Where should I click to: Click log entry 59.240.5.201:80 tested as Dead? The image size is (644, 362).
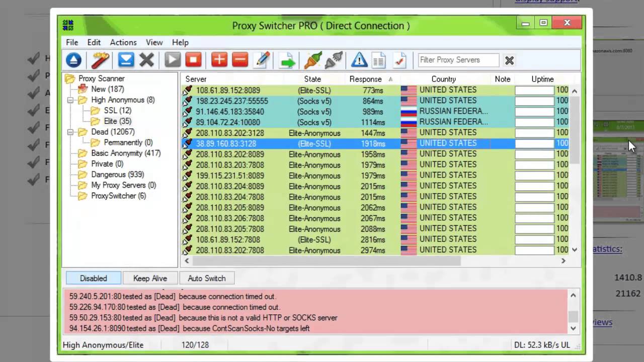pyautogui.click(x=173, y=296)
